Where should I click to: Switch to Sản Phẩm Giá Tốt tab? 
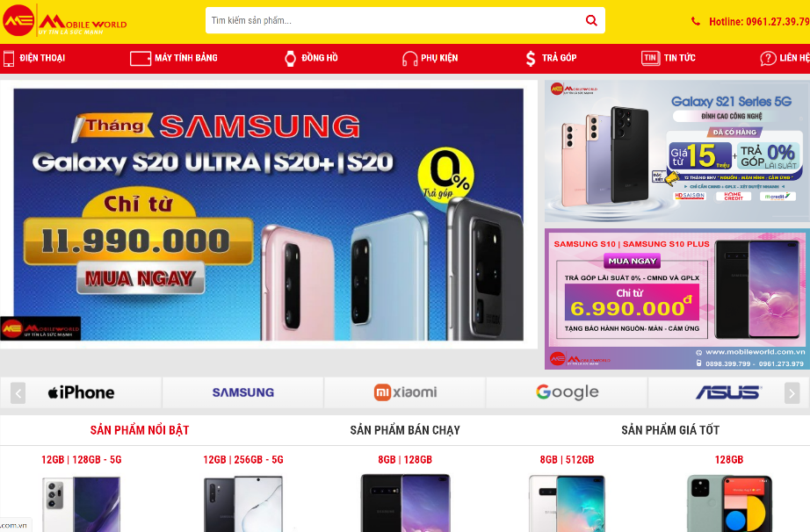(670, 430)
